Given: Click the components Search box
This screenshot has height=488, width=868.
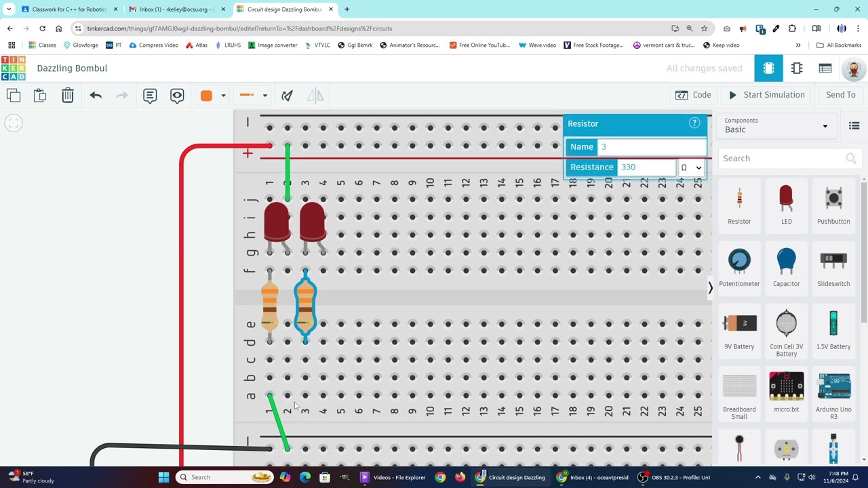Looking at the screenshot, I should pos(788,159).
